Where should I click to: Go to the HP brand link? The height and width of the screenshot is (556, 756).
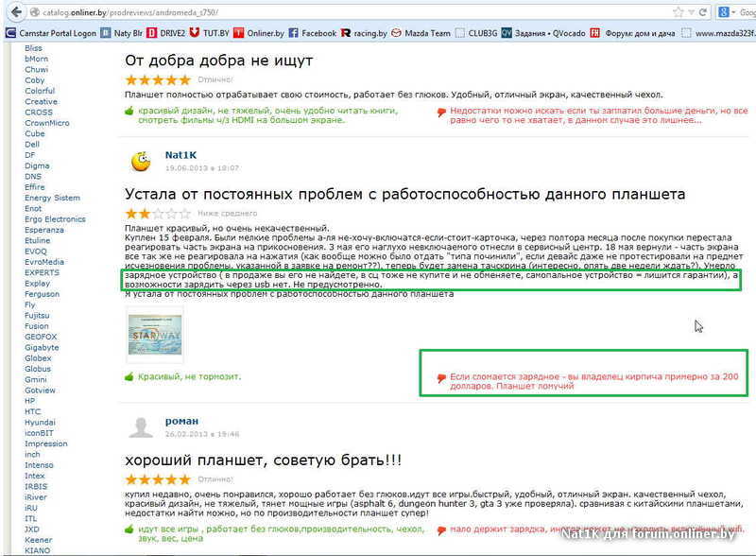(x=30, y=401)
